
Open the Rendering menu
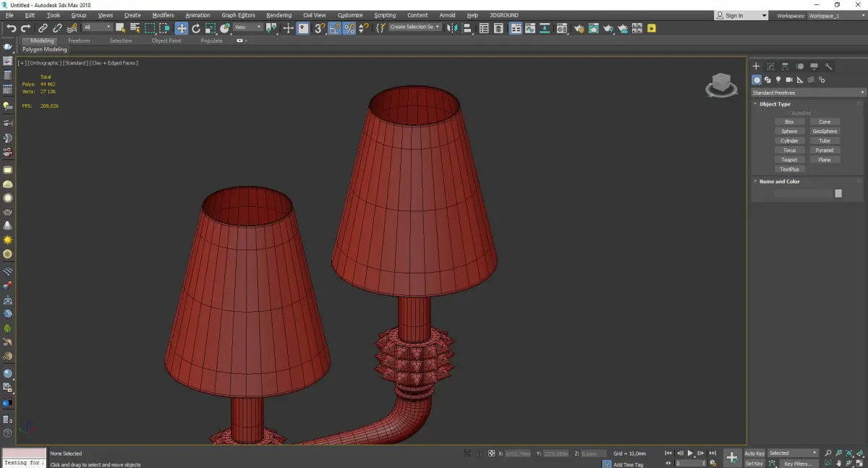[278, 15]
